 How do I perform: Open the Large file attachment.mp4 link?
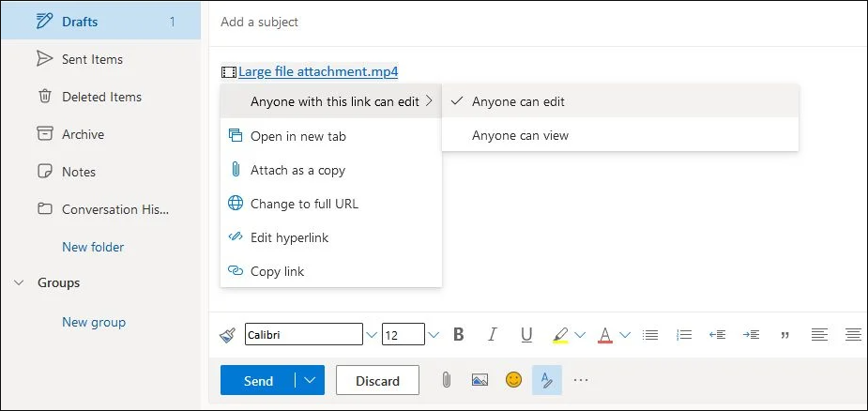318,71
